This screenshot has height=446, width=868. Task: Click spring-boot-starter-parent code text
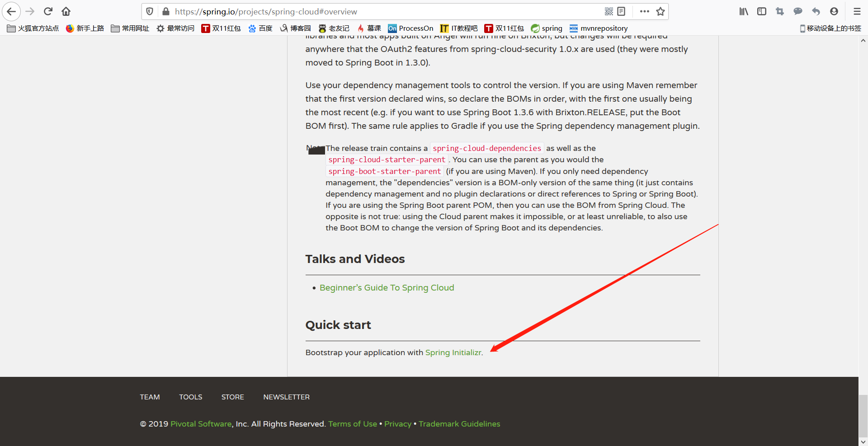tap(385, 171)
